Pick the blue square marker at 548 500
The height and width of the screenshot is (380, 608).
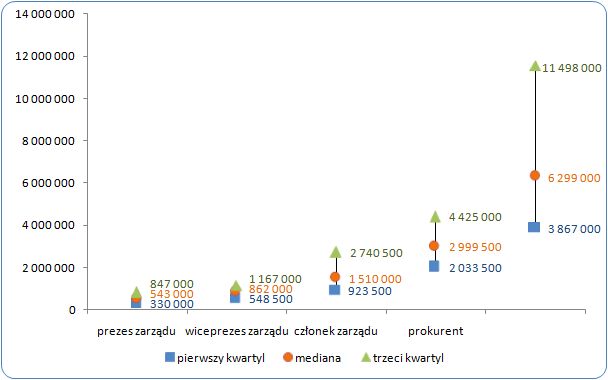pyautogui.click(x=235, y=298)
